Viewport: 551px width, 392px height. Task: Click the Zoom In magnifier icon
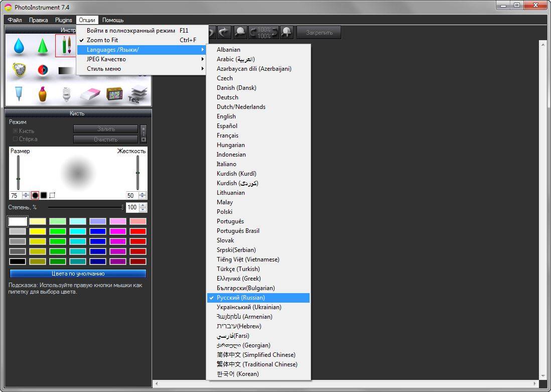(287, 32)
